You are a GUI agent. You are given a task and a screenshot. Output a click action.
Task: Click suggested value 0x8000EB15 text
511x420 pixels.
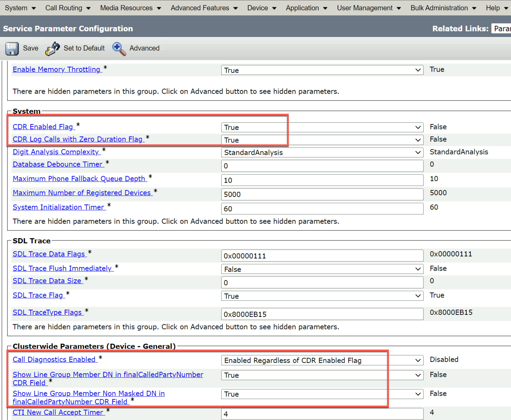(x=451, y=312)
